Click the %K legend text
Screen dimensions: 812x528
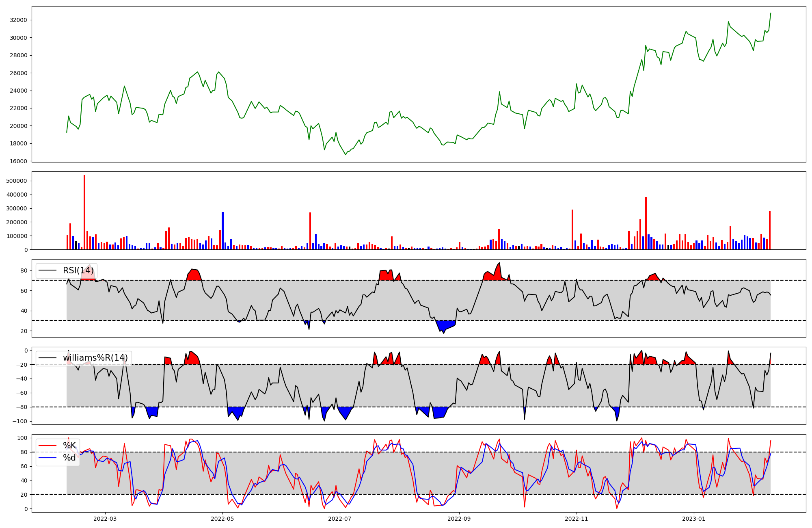click(69, 446)
